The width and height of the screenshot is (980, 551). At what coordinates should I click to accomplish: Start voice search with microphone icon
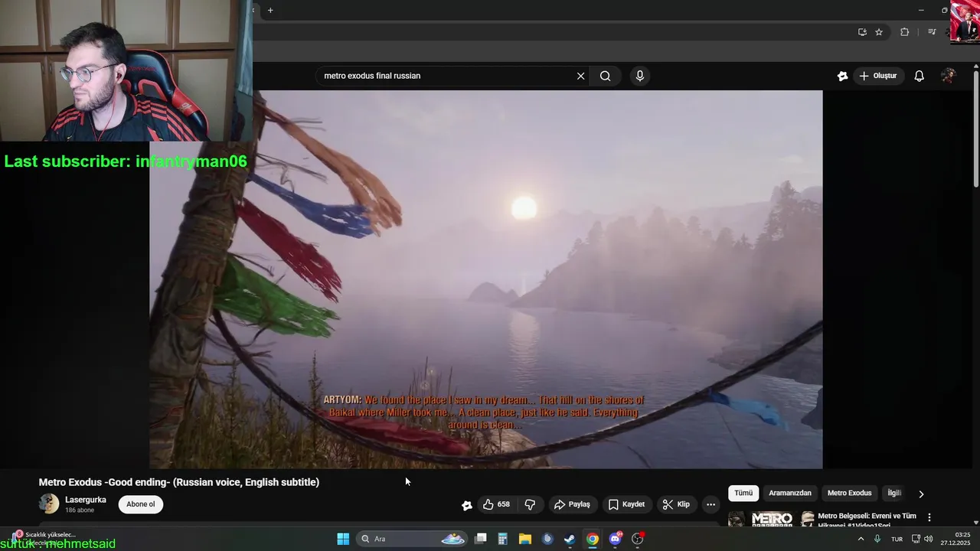[640, 76]
